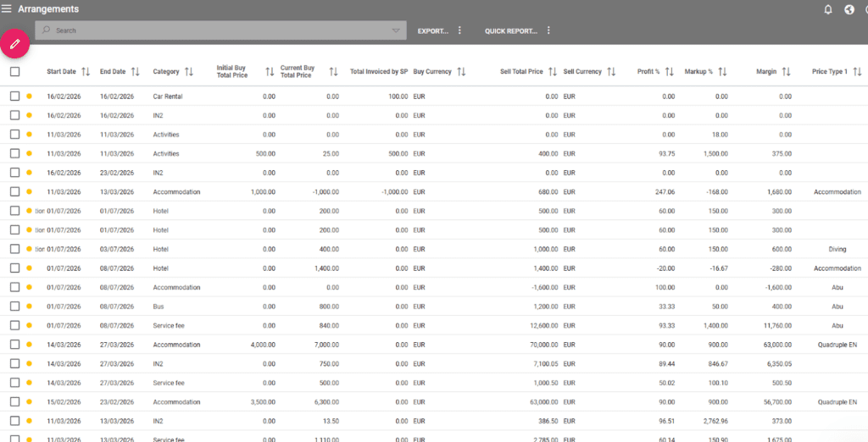Screen dimensions: 868x442
Task: Sort by Category column
Action: (189, 71)
